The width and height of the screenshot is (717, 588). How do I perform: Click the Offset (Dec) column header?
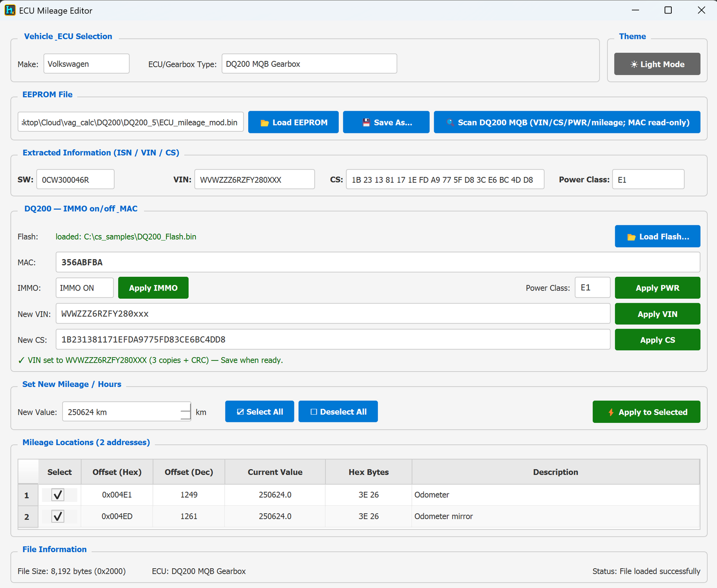click(x=189, y=472)
